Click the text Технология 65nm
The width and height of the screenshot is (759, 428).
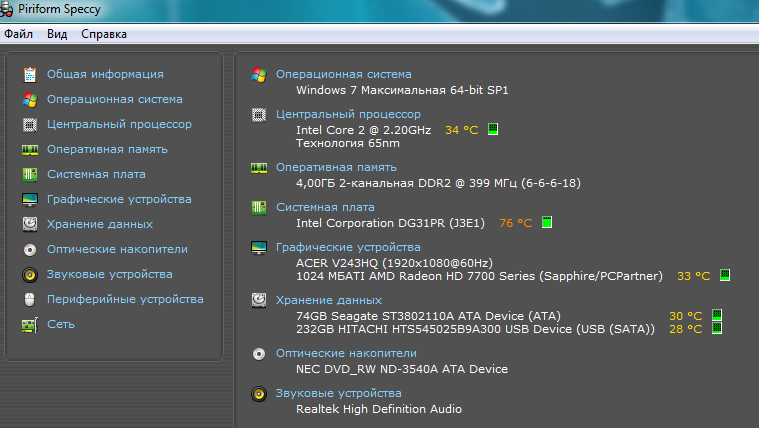click(x=348, y=143)
